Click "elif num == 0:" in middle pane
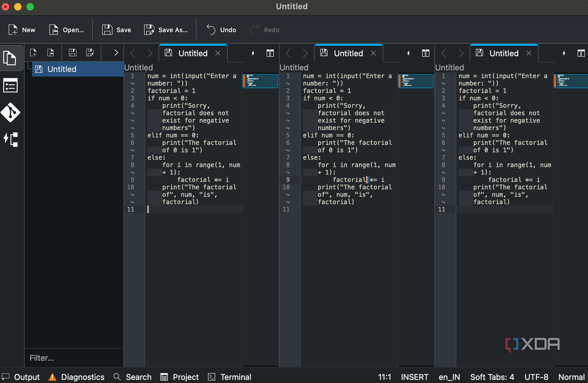The width and height of the screenshot is (588, 383). 329,135
